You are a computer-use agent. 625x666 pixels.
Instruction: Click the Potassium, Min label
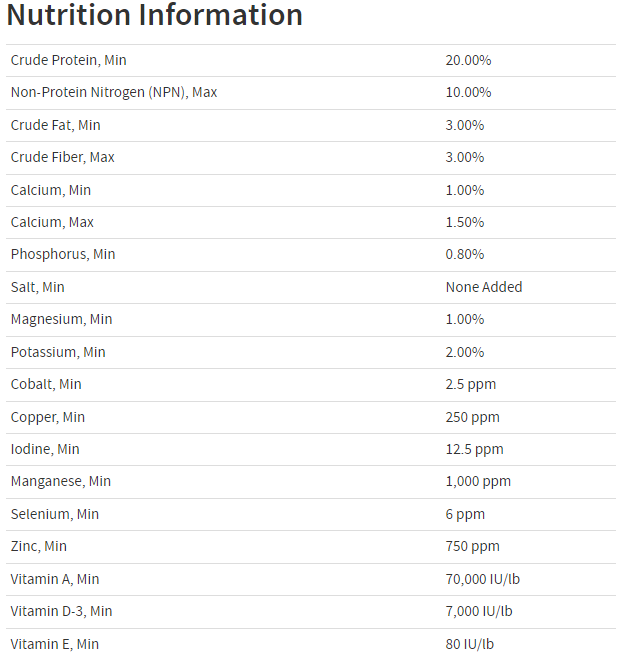coord(58,352)
